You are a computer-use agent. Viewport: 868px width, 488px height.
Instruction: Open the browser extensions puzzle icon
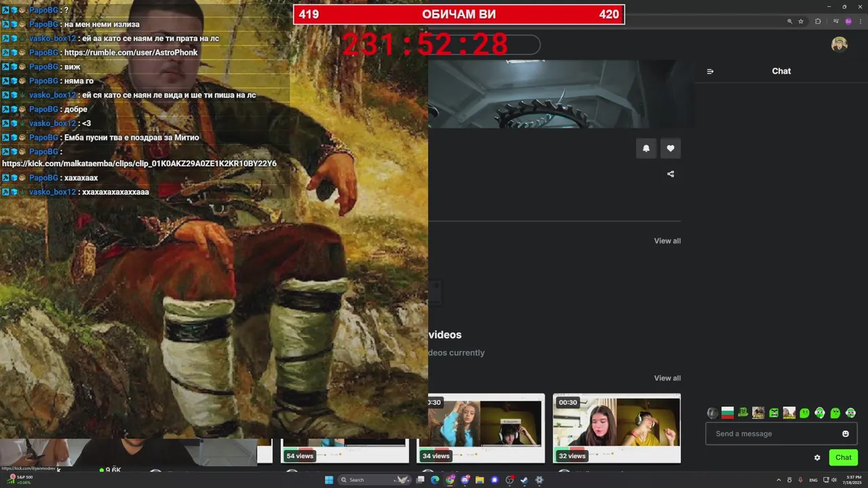[818, 22]
